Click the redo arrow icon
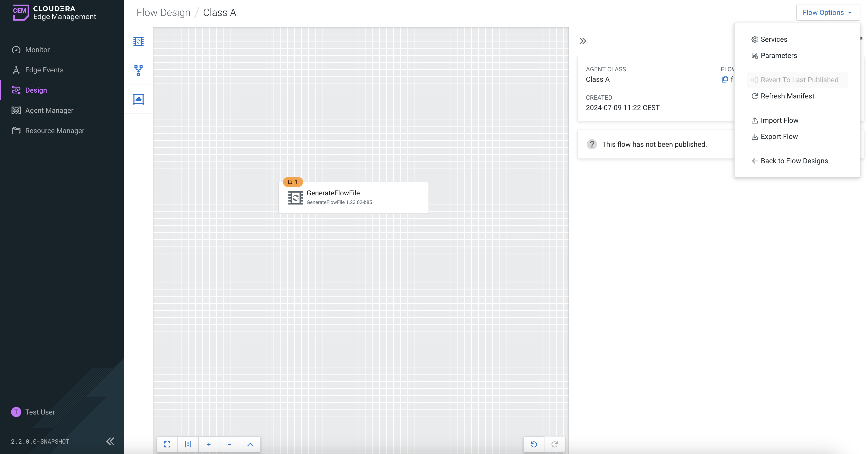 (x=554, y=444)
